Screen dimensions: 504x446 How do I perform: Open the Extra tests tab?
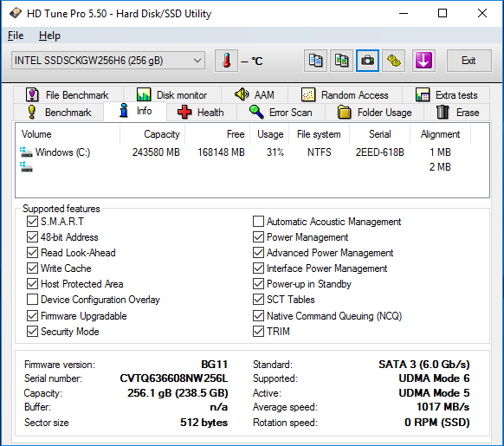pyautogui.click(x=446, y=95)
